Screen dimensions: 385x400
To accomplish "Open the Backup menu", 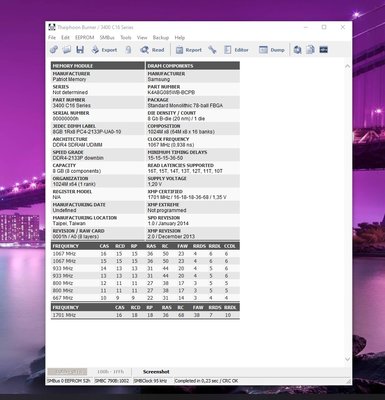I will coord(161,37).
